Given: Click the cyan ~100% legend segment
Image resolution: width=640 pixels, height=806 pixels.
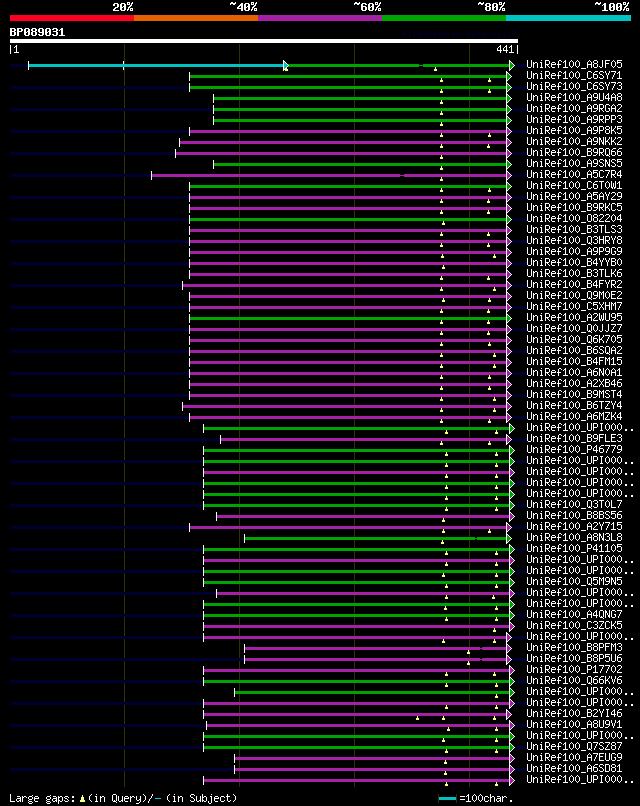Looking at the screenshot, I should pos(568,18).
